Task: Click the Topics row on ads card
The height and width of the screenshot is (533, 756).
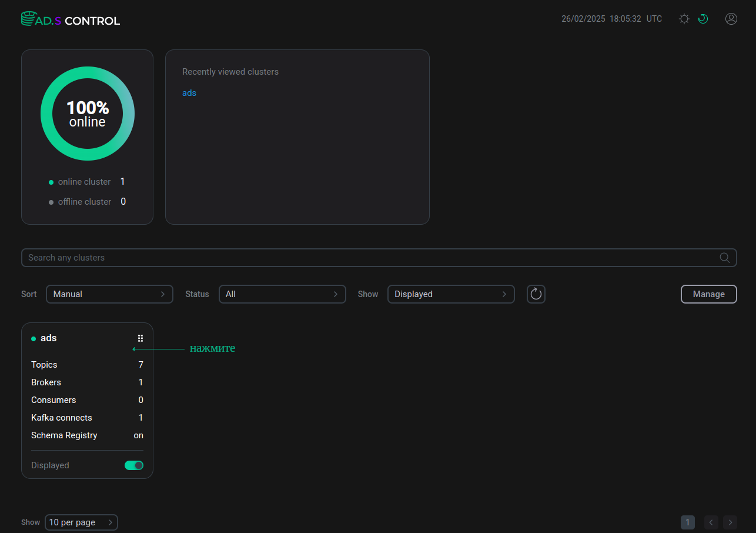Action: pyautogui.click(x=87, y=365)
